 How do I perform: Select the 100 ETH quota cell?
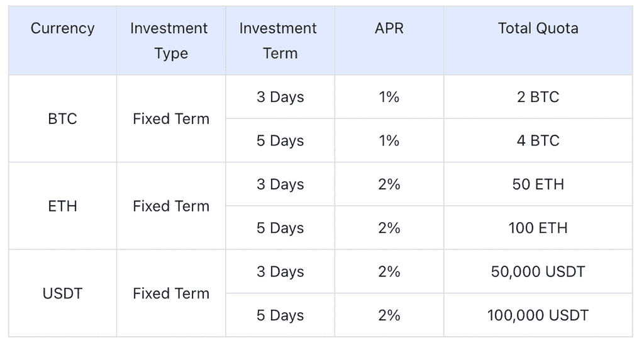538,229
